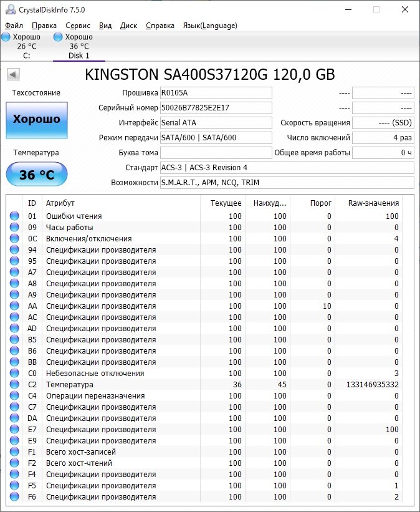Click the Возможности field with S.M.A.R.T., APM
Viewport: 420px width, 512px height.
pyautogui.click(x=287, y=183)
